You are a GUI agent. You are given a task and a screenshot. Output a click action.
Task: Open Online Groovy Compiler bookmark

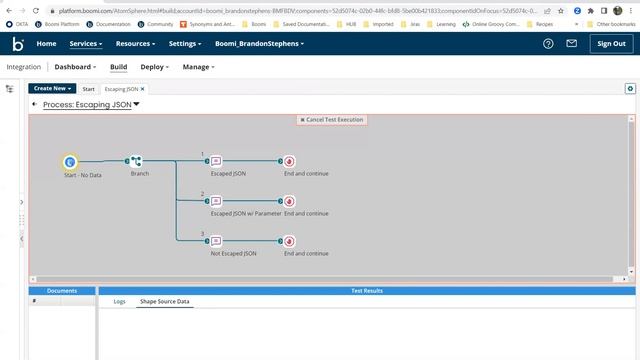click(x=491, y=24)
